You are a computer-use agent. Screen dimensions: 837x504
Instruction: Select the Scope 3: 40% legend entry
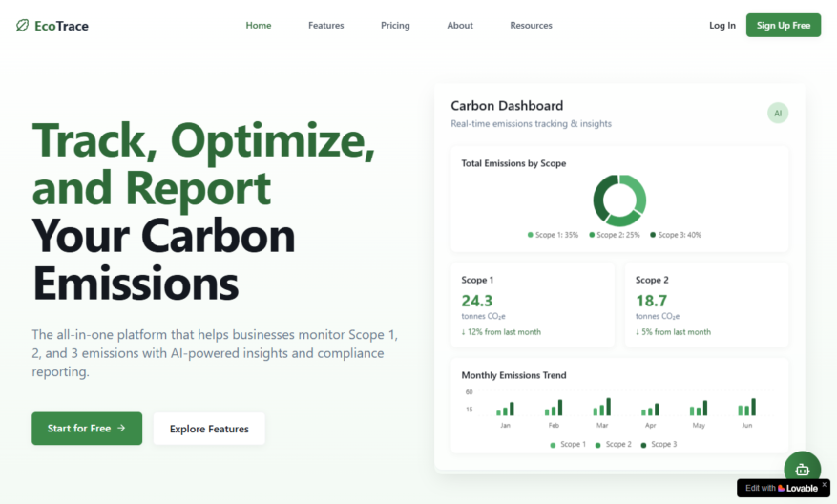(676, 235)
